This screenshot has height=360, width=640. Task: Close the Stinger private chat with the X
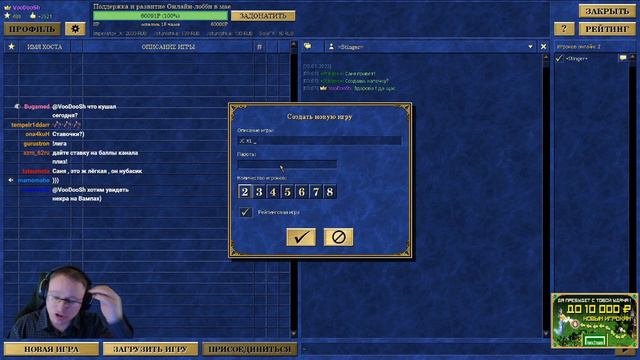543,47
